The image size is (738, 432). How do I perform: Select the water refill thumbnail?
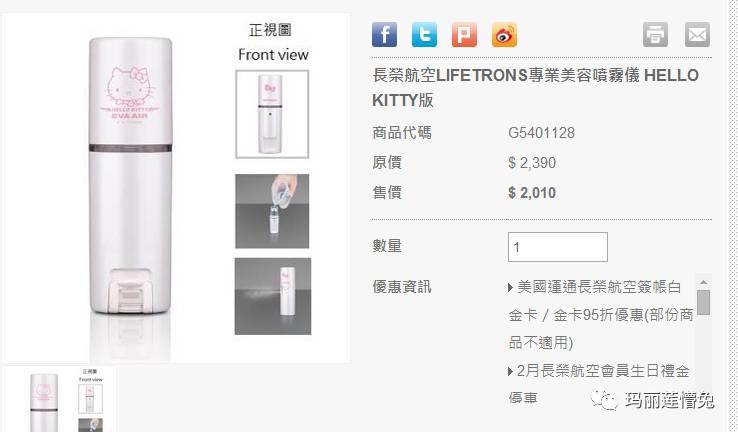(272, 211)
